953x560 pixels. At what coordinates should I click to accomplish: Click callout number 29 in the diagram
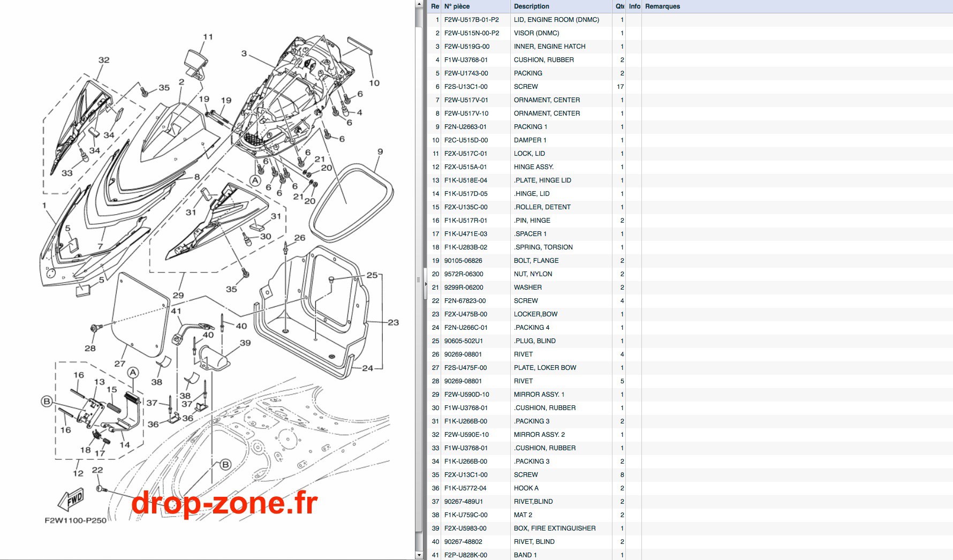178,296
